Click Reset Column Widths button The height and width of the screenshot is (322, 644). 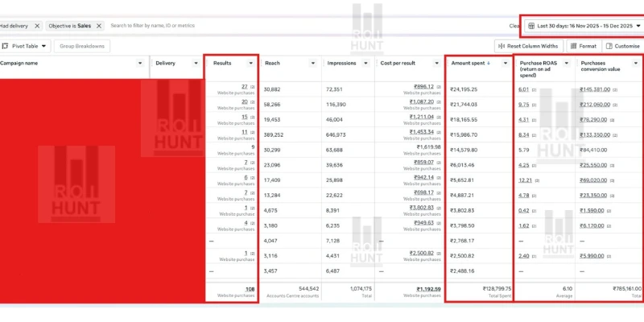tap(529, 46)
